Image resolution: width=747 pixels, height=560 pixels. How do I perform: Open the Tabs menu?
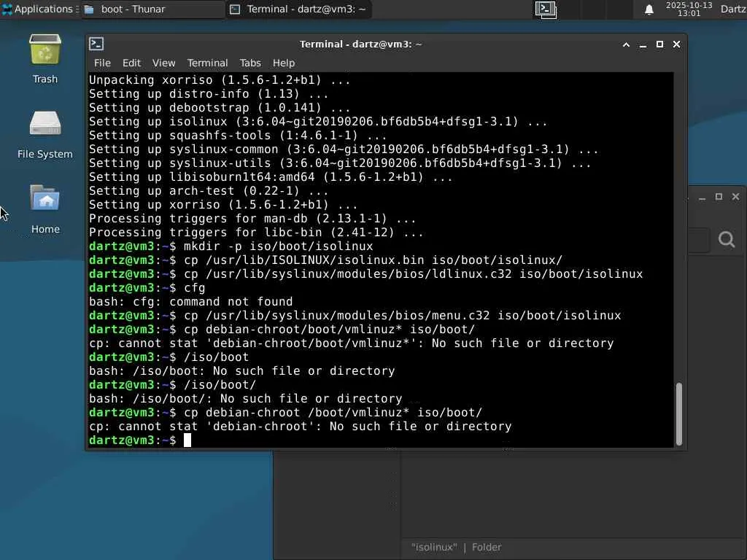(250, 63)
